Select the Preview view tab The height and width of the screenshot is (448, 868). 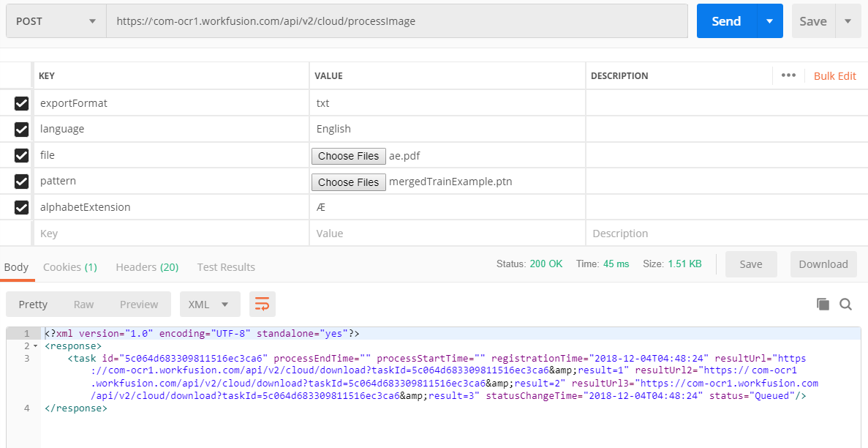[x=139, y=304]
